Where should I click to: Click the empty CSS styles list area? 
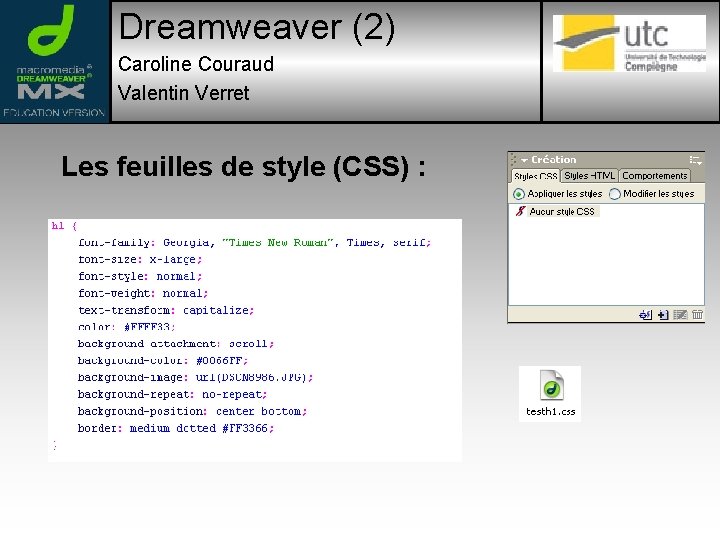(606, 262)
